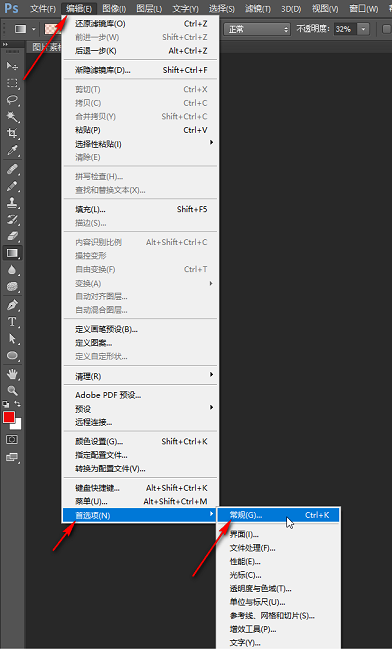The width and height of the screenshot is (392, 650).
Task: Select the Crop tool
Action: (12, 133)
